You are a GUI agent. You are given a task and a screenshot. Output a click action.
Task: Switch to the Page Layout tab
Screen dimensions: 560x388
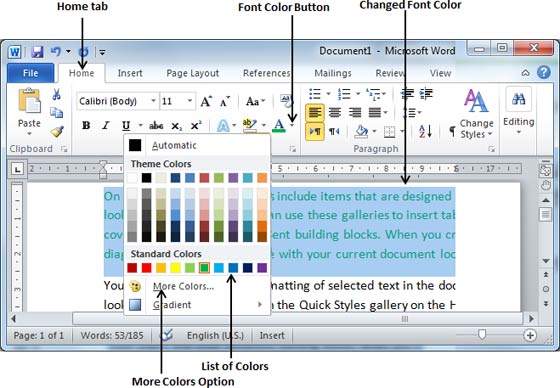coord(192,73)
